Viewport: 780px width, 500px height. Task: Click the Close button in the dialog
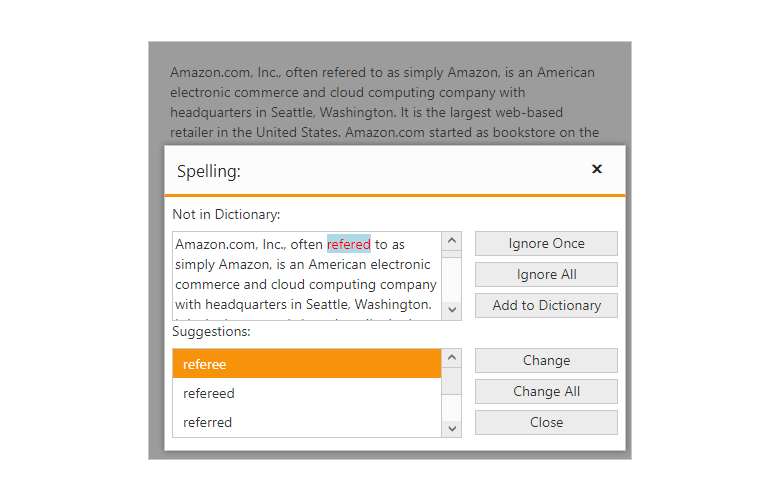click(546, 422)
